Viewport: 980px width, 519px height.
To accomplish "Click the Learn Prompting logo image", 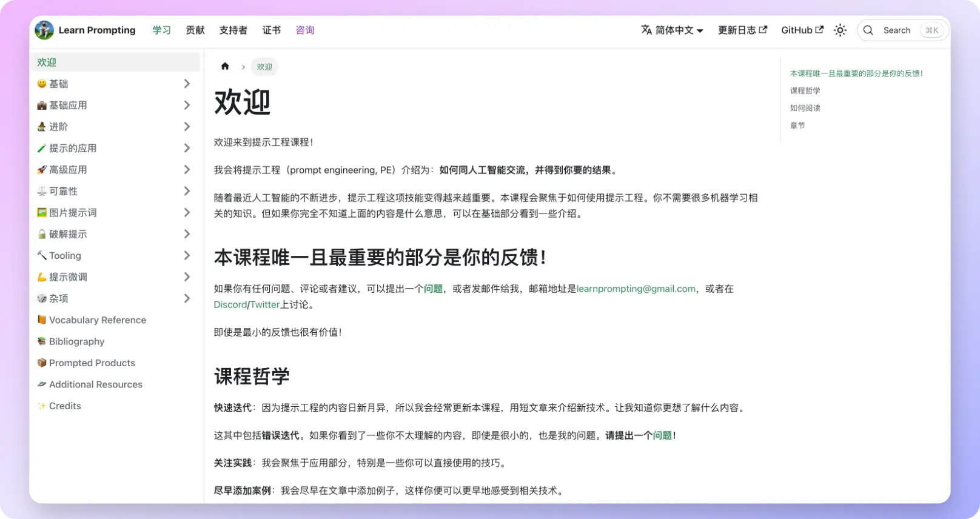I will (44, 30).
